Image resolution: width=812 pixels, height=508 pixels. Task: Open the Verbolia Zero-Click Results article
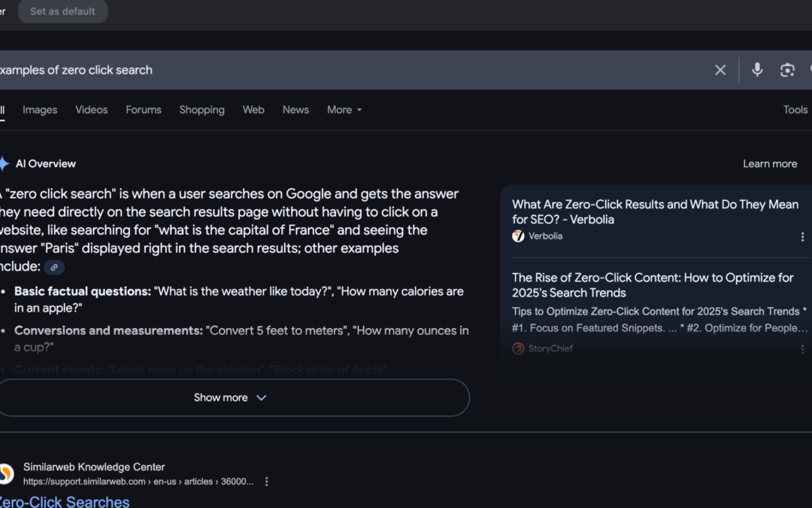(655, 211)
